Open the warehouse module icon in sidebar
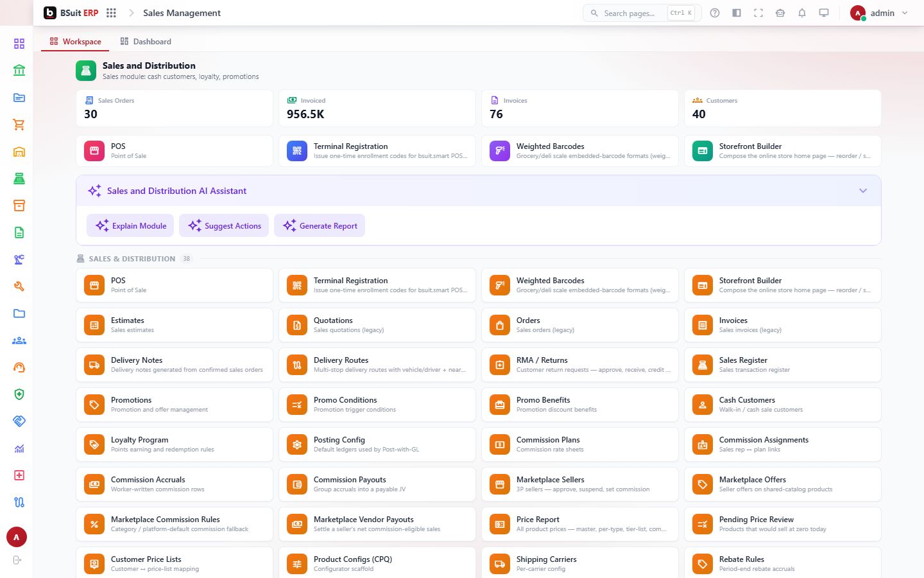This screenshot has height=578, width=924. pos(19,152)
